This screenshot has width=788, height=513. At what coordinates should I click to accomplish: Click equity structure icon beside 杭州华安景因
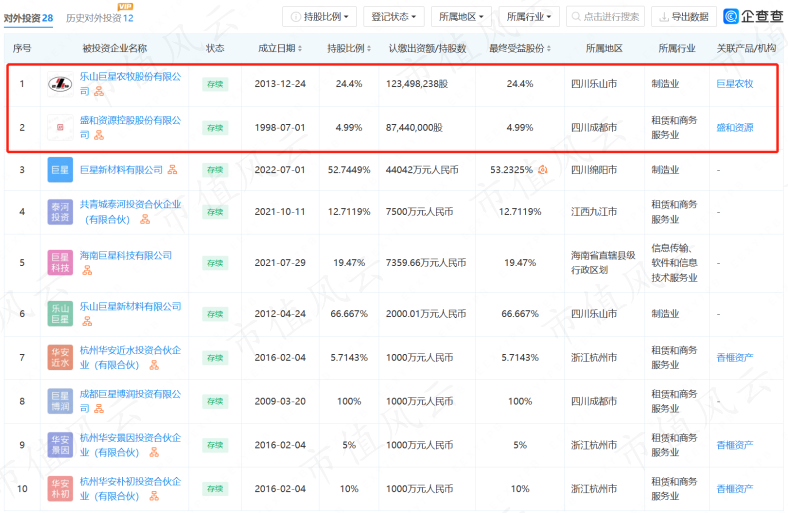[x=154, y=453]
